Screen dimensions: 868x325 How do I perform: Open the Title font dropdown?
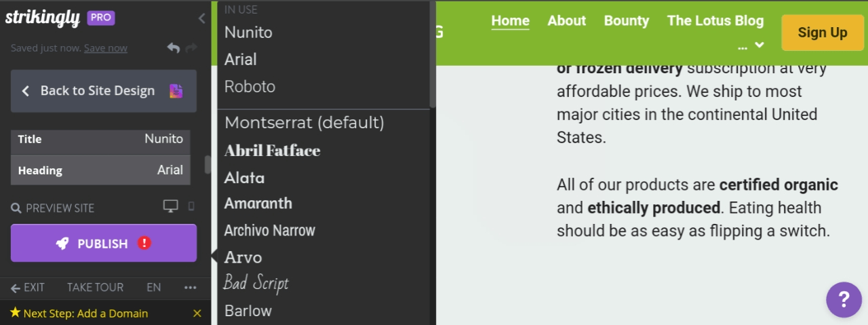(100, 139)
